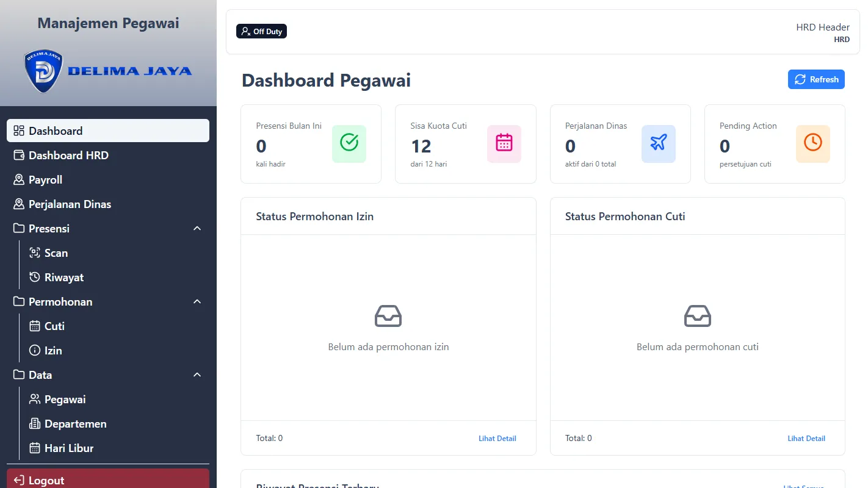Viewport: 868px width, 488px height.
Task: Open the HRD Header user profile
Action: [822, 32]
